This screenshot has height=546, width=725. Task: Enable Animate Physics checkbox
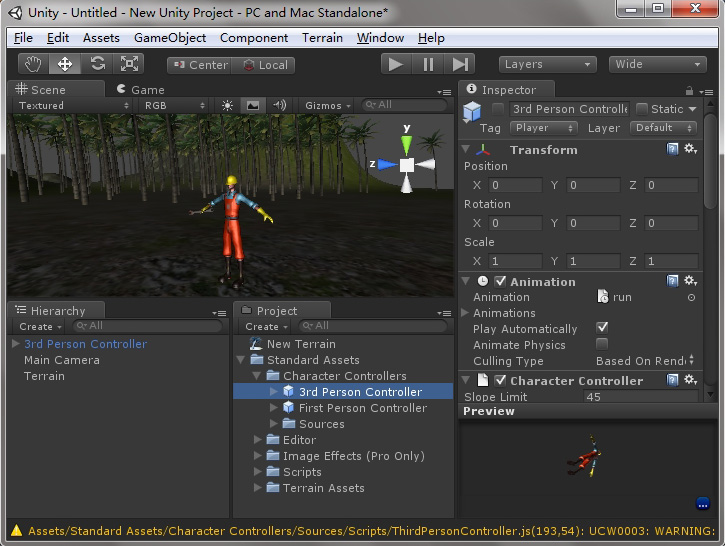[x=602, y=344]
